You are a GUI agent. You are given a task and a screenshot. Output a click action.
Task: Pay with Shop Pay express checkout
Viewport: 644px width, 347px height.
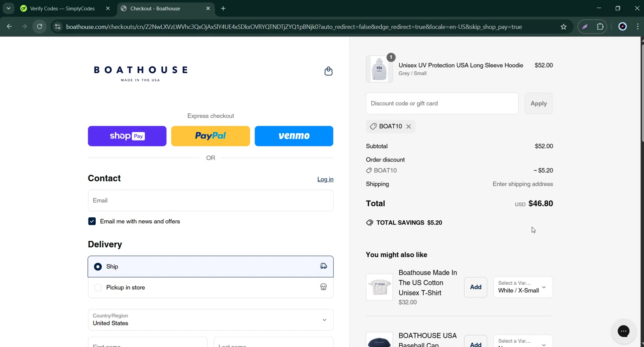pos(127,136)
